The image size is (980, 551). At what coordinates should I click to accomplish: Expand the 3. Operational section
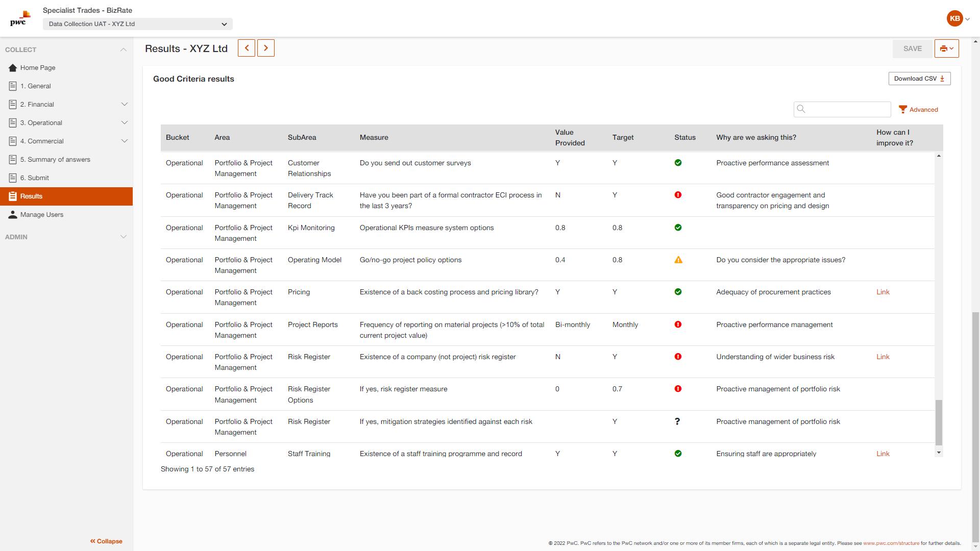[124, 123]
